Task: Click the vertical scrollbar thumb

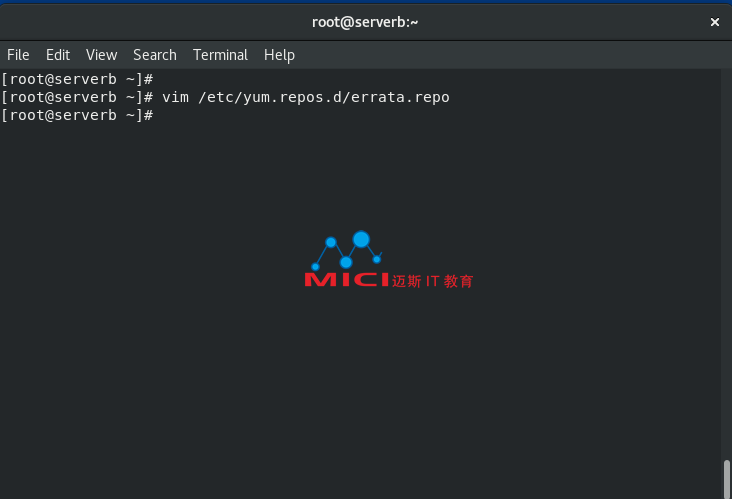Action: [726, 479]
